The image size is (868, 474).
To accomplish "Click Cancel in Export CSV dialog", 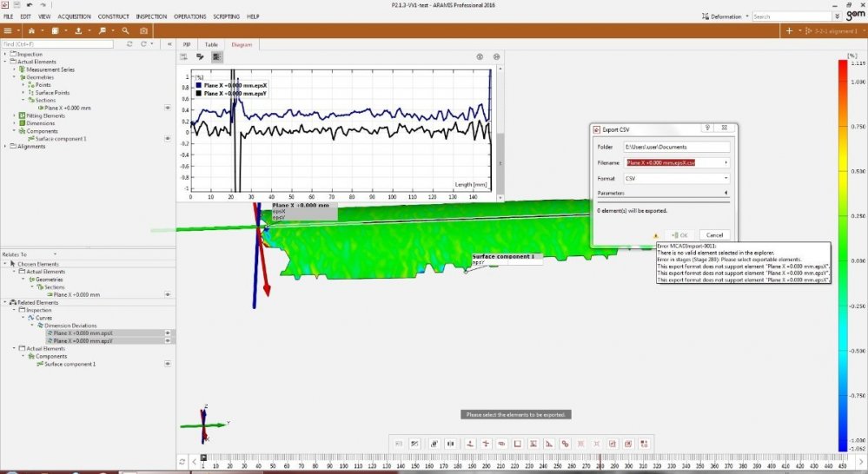I will click(713, 235).
